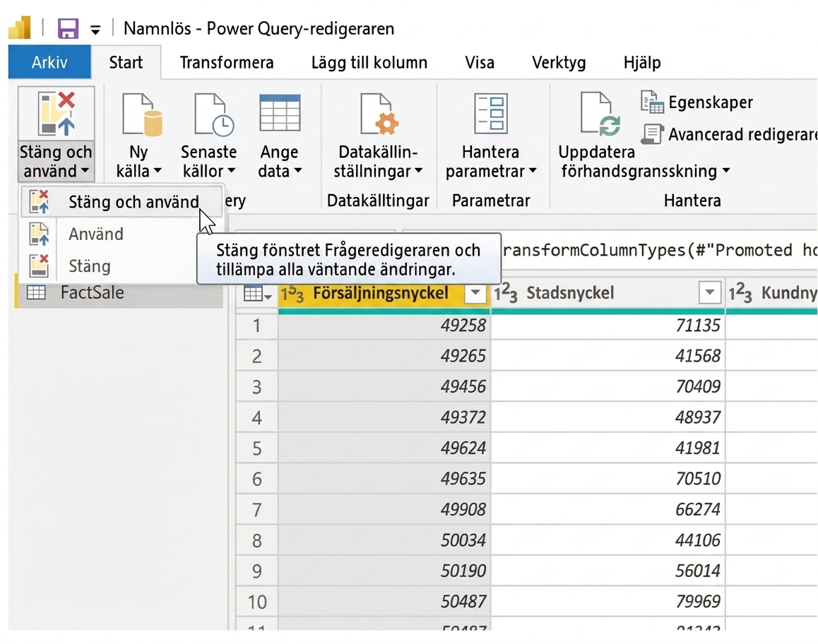818x644 pixels.
Task: Click in the formula bar text
Action: (x=660, y=251)
